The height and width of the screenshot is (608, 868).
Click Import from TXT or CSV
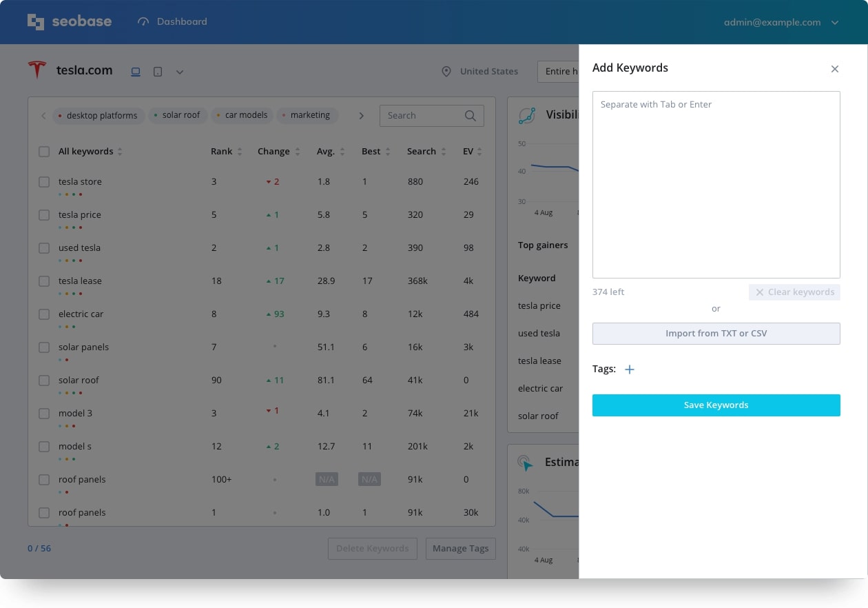[x=716, y=334]
